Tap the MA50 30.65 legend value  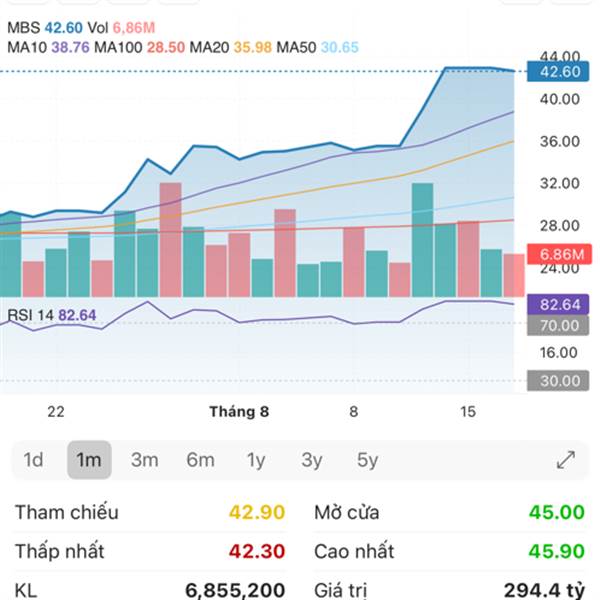click(318, 47)
